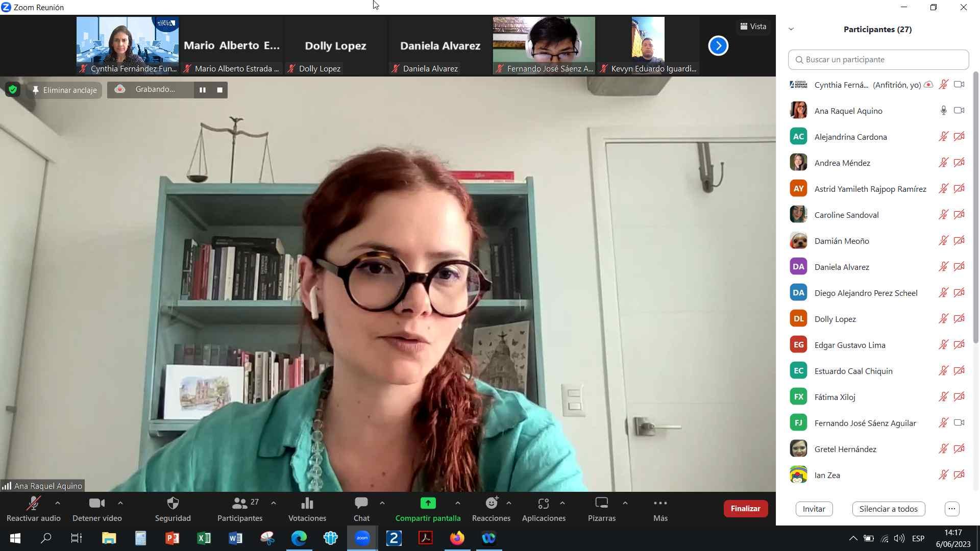Open the Más menu in toolbar
980x551 pixels.
660,504
